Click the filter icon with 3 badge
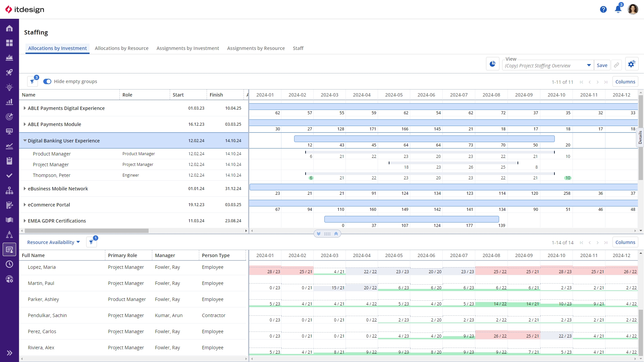 32,81
